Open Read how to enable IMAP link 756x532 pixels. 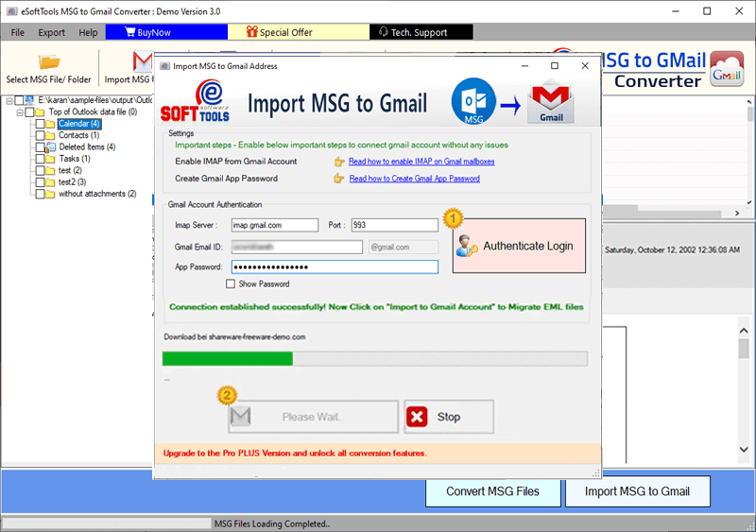[421, 162]
